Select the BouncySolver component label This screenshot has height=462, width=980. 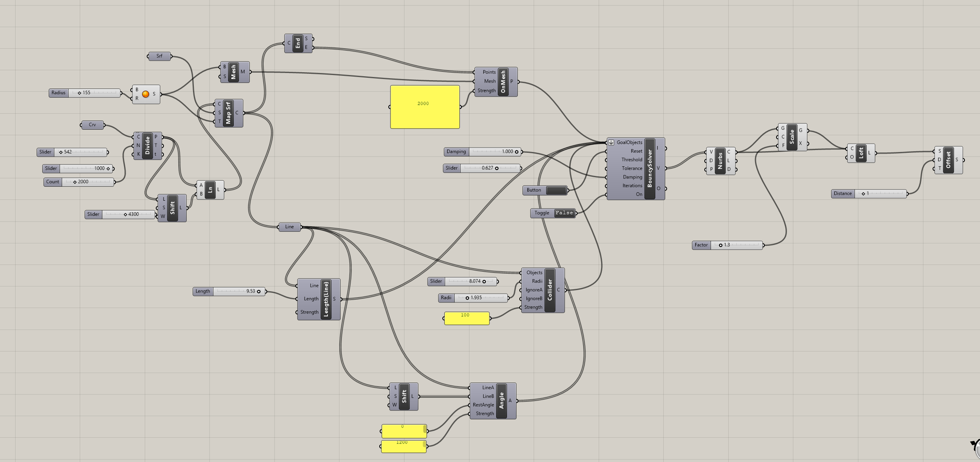point(650,168)
